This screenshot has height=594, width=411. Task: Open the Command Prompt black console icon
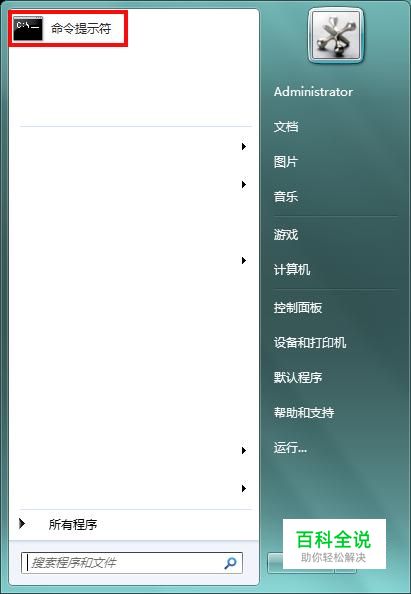[28, 28]
